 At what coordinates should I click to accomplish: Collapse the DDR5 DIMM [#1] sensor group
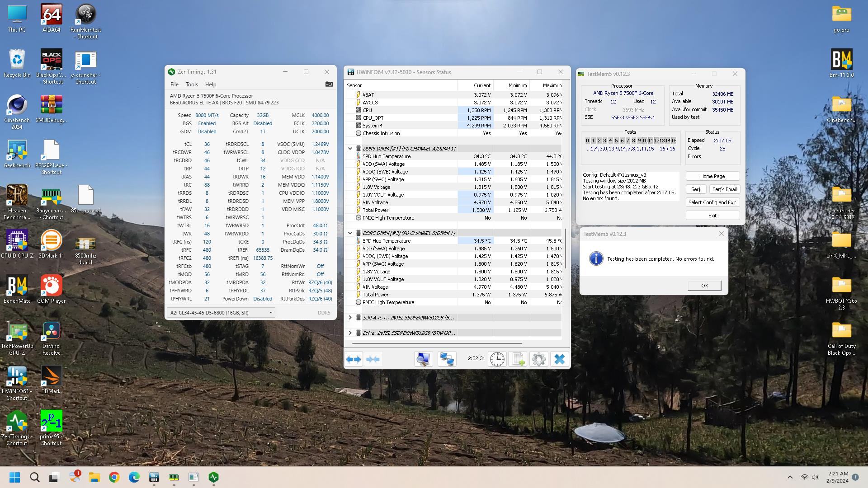350,149
